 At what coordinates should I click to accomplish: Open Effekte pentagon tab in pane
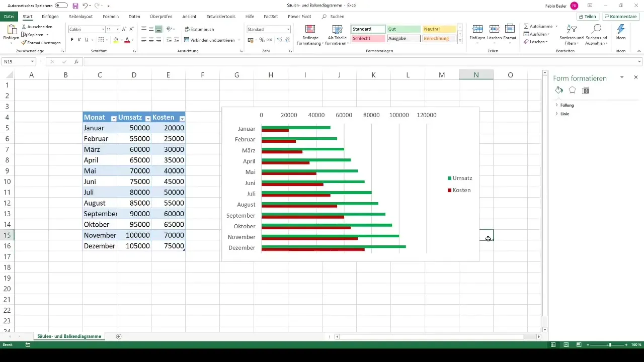(572, 90)
